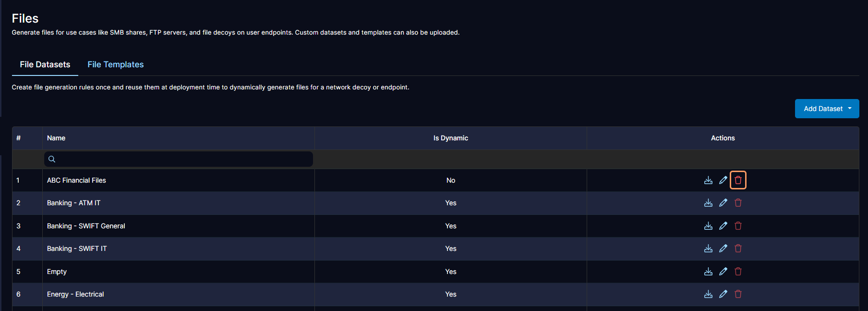Click the Banking - SWIFT General row name
868x311 pixels.
pyautogui.click(x=86, y=226)
